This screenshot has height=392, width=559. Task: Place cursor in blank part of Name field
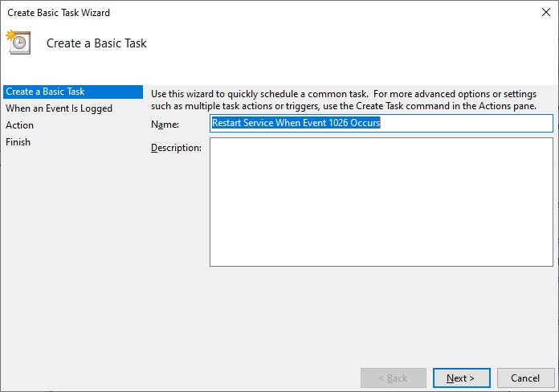coord(465,123)
